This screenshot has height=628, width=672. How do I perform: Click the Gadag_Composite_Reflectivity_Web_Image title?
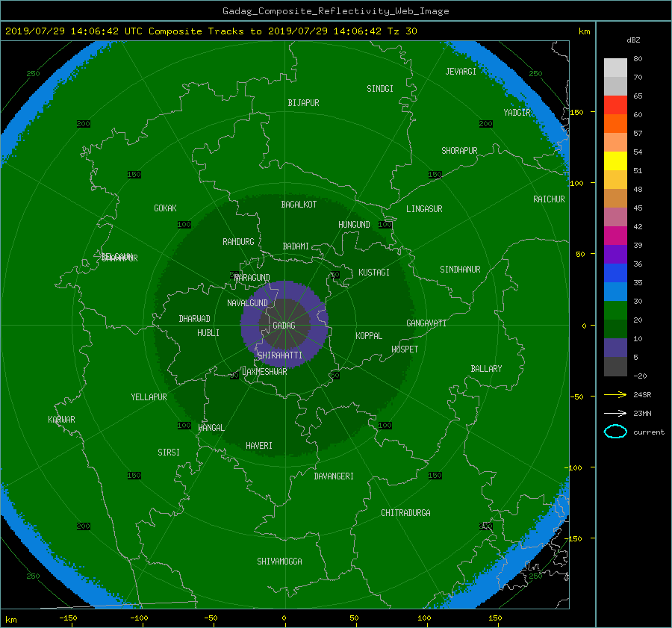coord(335,11)
